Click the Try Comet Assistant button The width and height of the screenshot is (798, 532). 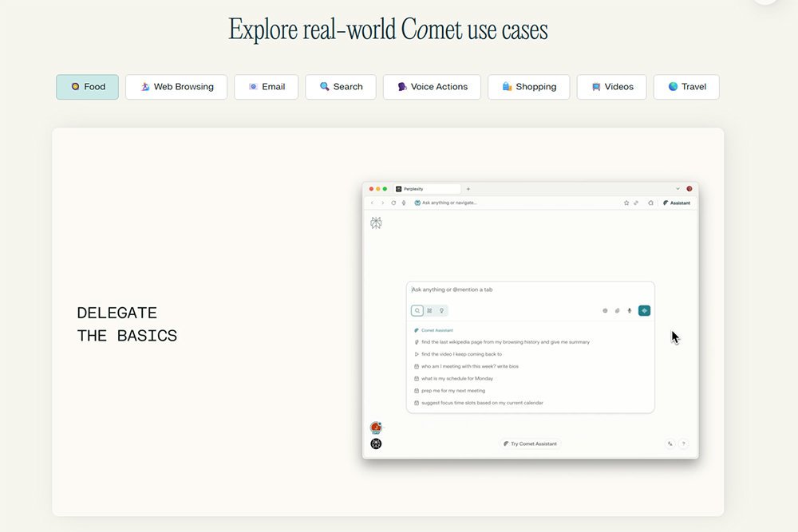pos(531,443)
